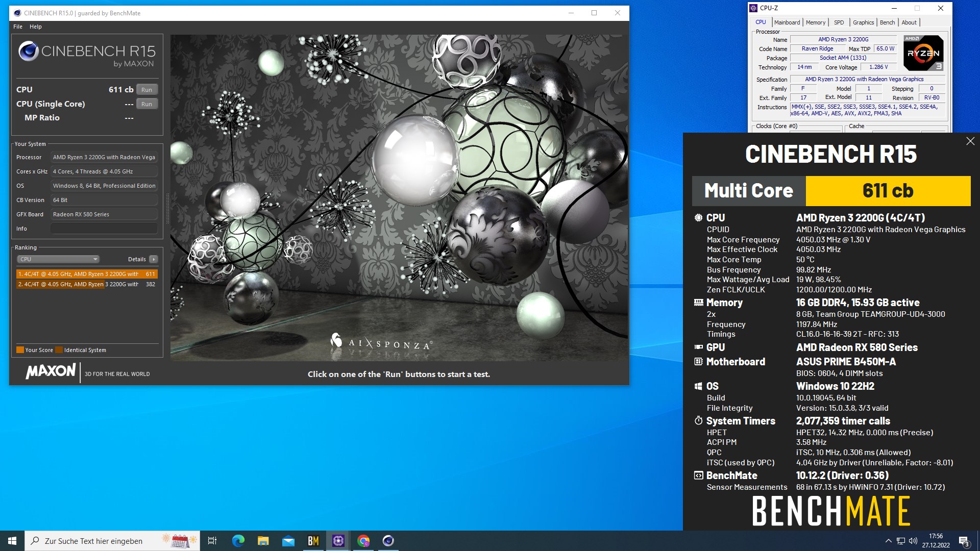Click the network icon in system tray
980x551 pixels.
pyautogui.click(x=901, y=541)
